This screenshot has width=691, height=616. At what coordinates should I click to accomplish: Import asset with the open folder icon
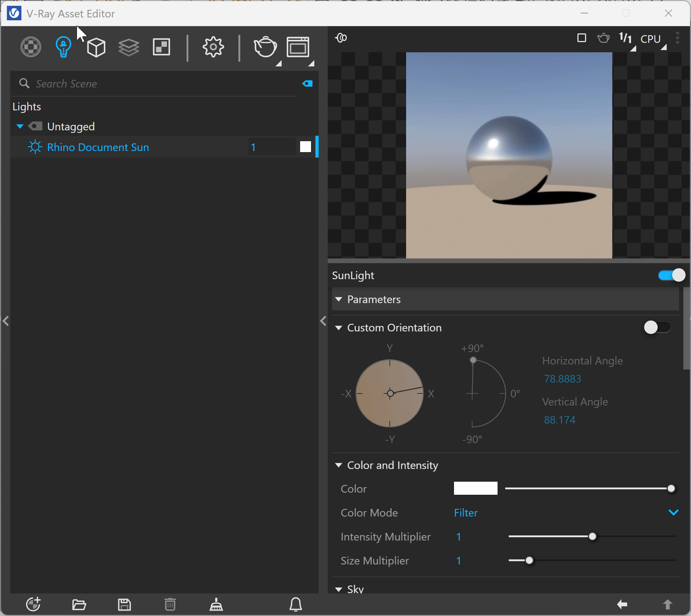[79, 605]
